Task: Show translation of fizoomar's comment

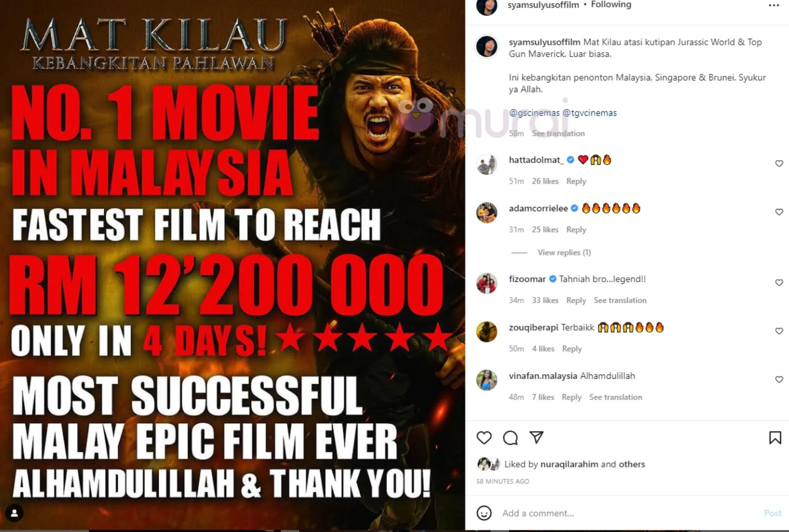Action: [620, 300]
